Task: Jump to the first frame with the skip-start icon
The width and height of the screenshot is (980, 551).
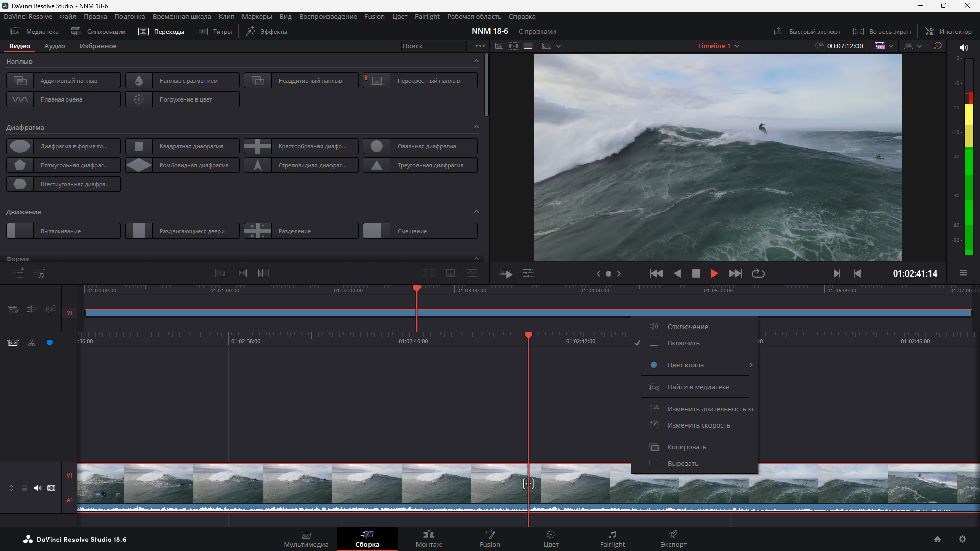Action: coord(656,273)
